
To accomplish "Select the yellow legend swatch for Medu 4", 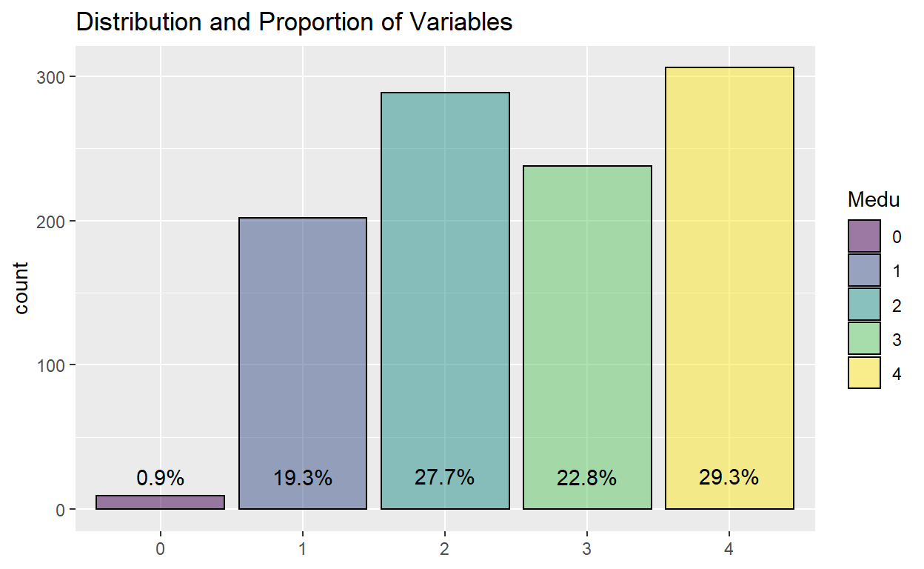I will coord(864,373).
